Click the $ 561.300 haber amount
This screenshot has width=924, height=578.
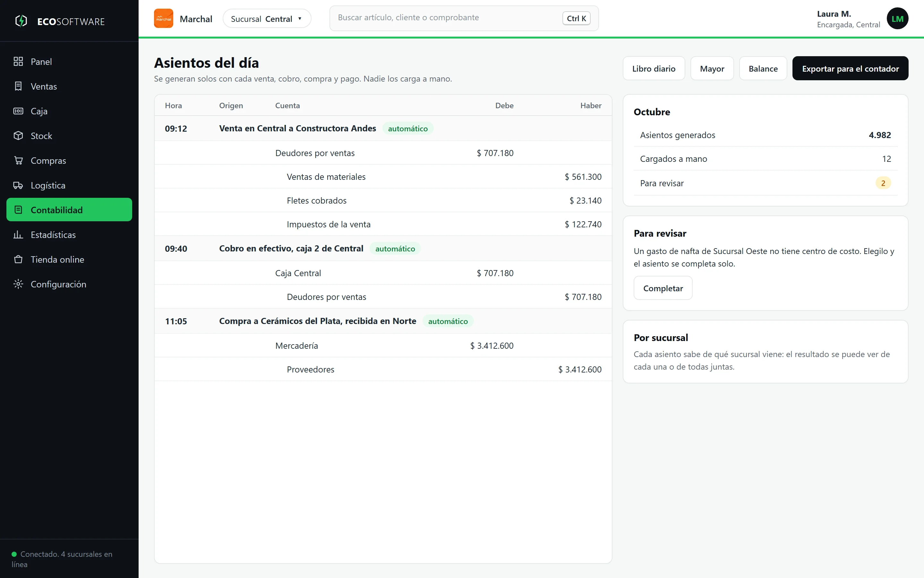[583, 177]
